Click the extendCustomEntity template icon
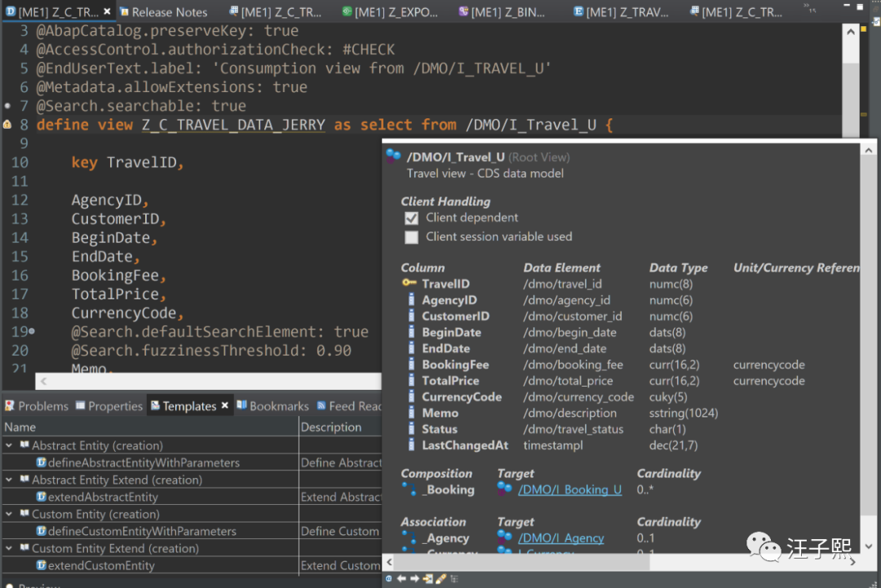This screenshot has width=881, height=588. (41, 565)
